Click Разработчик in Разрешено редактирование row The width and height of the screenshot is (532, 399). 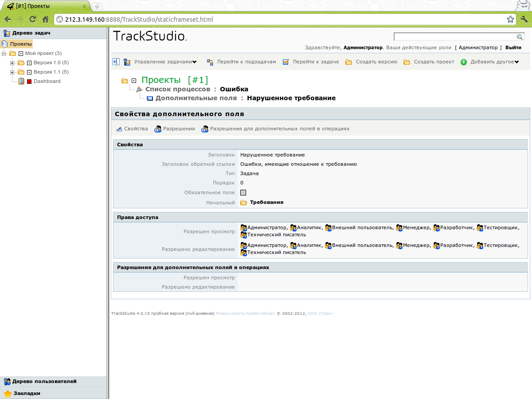[x=457, y=245]
